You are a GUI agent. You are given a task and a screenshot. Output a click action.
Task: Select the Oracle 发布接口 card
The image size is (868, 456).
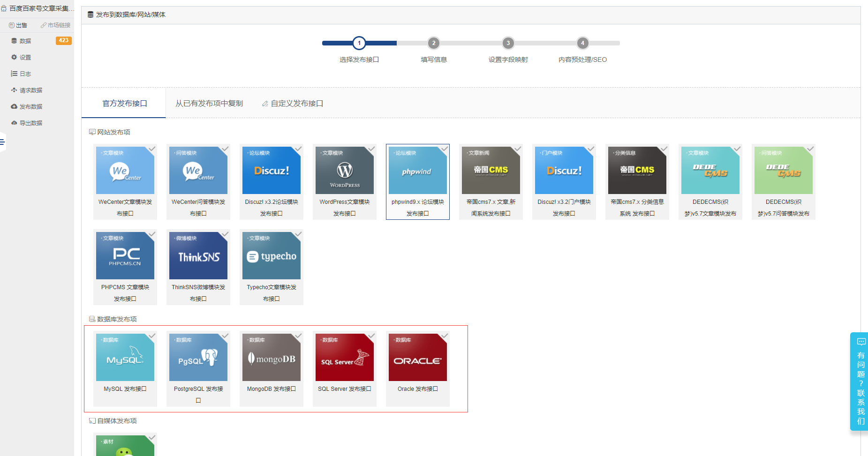coord(418,369)
